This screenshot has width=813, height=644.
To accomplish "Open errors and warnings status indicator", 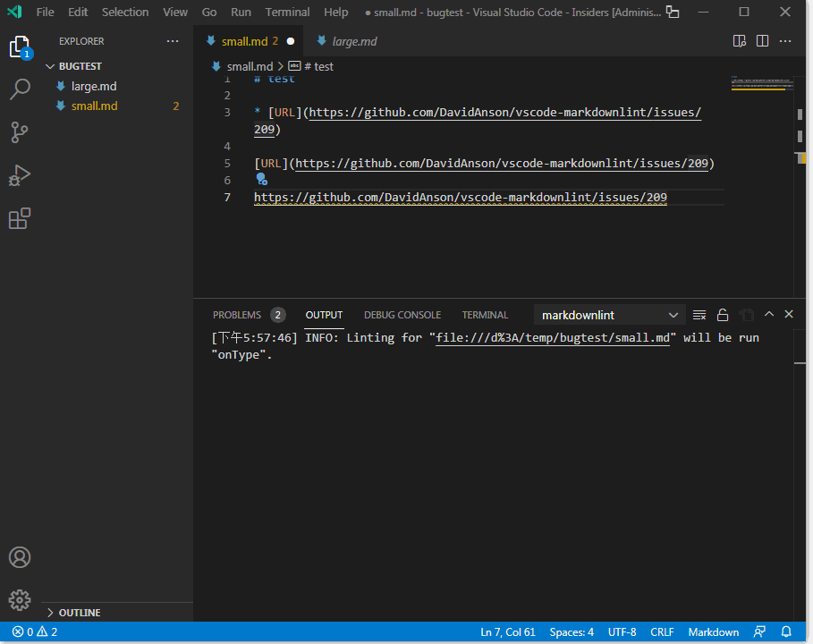I will pos(35,632).
